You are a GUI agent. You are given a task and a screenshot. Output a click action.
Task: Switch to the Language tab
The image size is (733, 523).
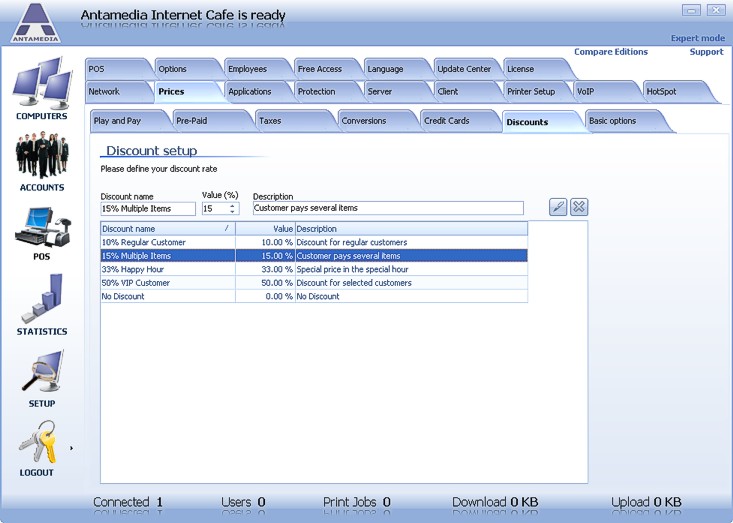click(395, 69)
